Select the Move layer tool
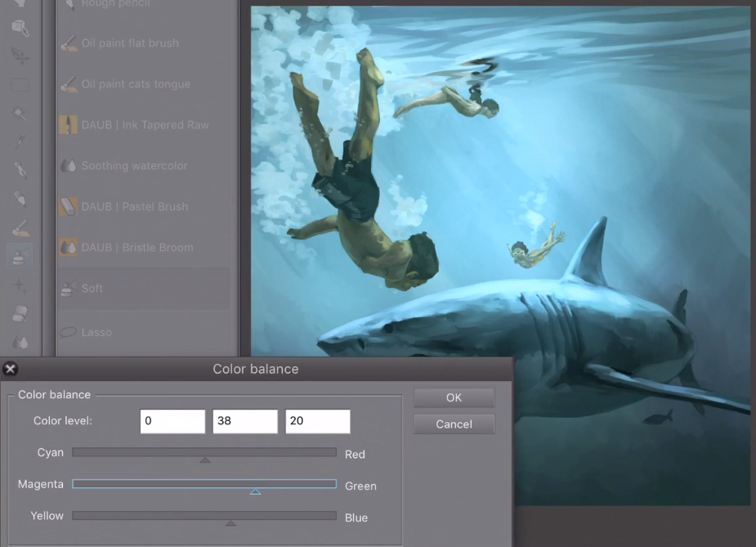756x547 pixels. click(20, 56)
